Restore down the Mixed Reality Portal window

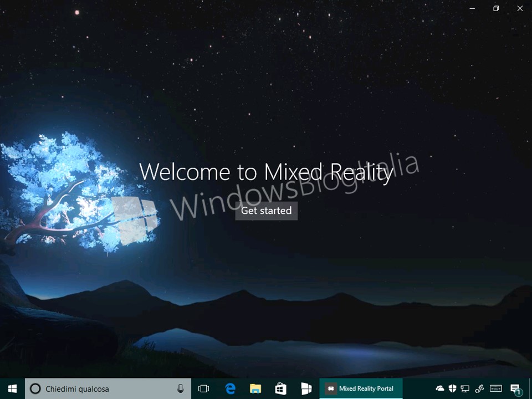[x=496, y=8]
